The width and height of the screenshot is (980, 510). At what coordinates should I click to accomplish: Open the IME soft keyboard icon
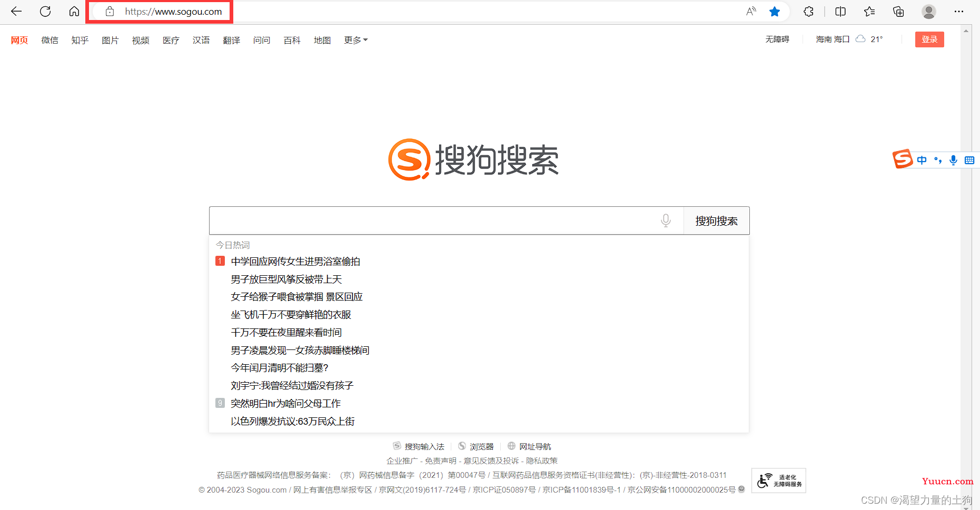coord(969,160)
